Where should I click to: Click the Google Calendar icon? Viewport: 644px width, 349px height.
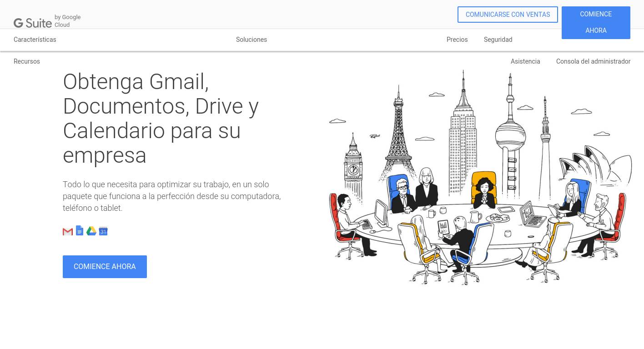(103, 231)
